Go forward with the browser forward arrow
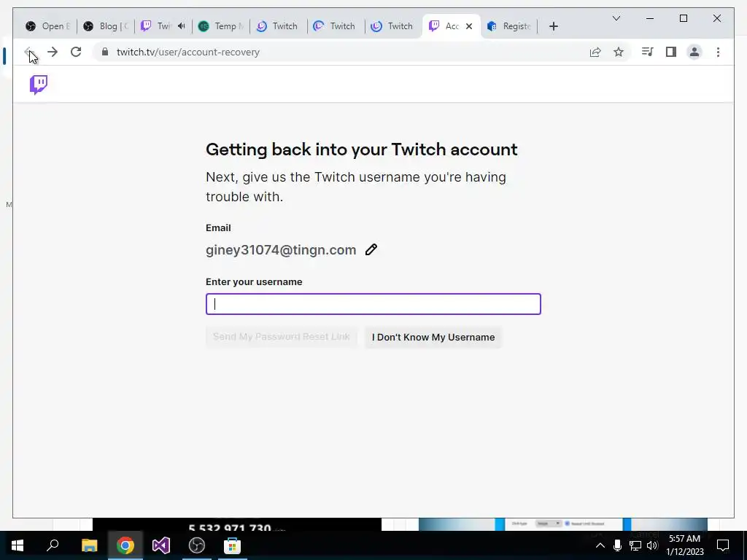The height and width of the screenshot is (560, 747). pyautogui.click(x=53, y=52)
